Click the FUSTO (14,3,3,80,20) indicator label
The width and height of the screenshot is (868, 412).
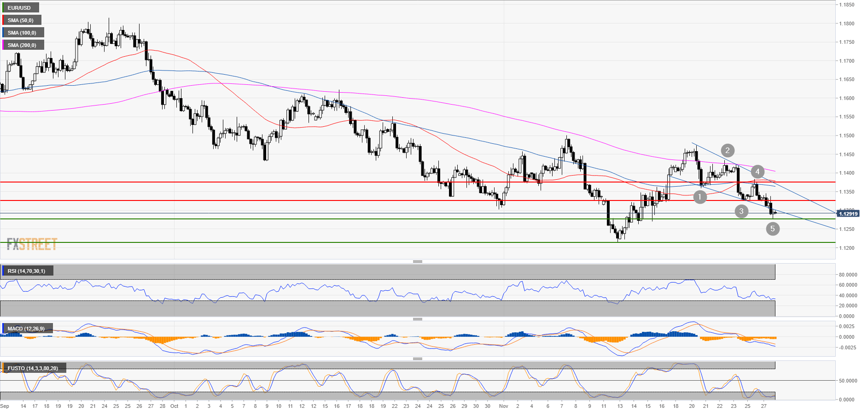coord(33,368)
